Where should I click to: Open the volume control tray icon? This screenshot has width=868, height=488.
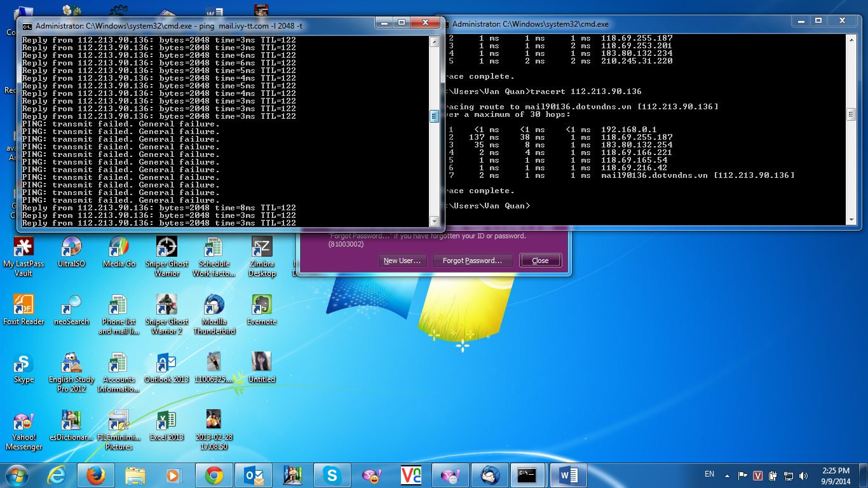804,475
